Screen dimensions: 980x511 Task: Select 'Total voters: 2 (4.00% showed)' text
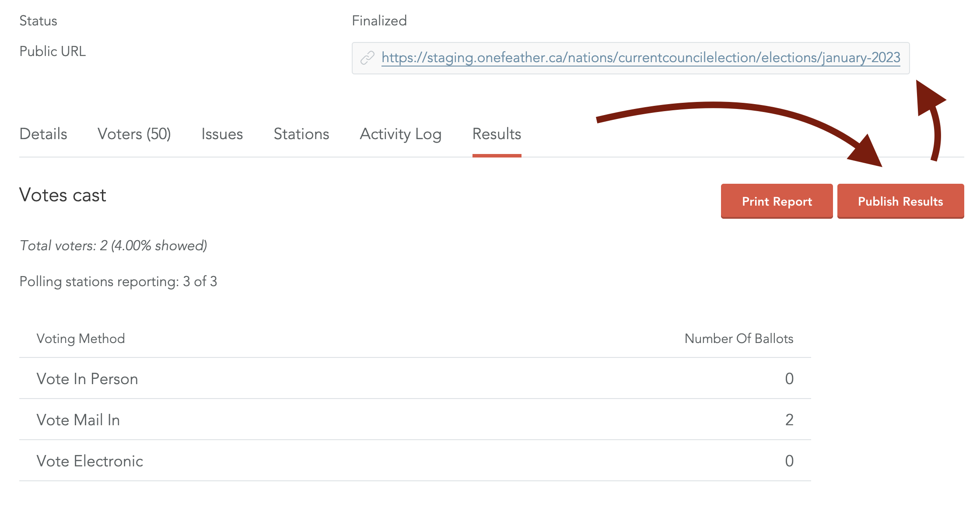tap(113, 245)
